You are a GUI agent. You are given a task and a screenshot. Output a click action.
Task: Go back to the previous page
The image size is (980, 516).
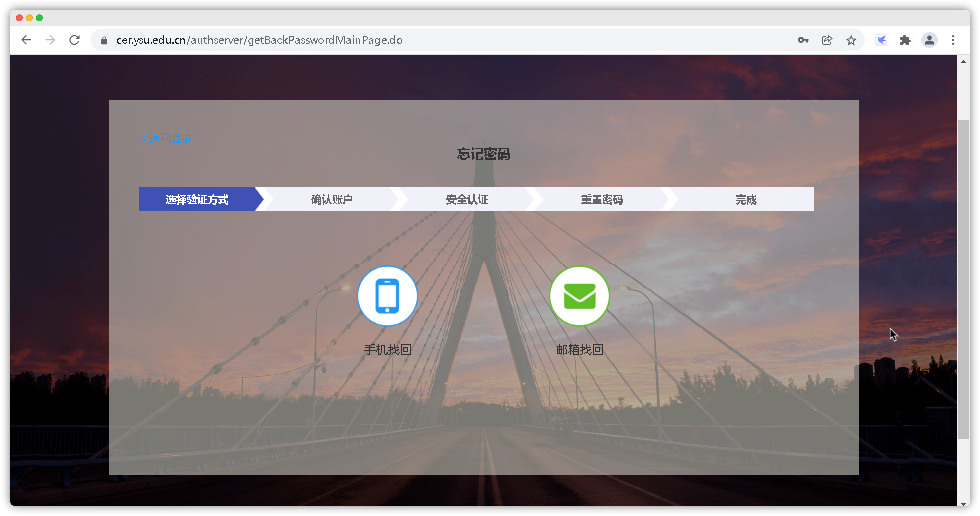[26, 40]
